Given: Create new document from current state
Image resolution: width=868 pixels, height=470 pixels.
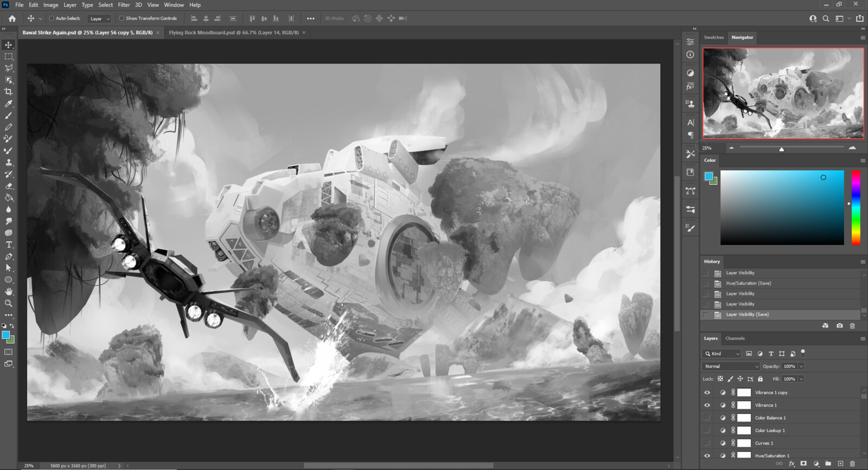Looking at the screenshot, I should coord(825,326).
